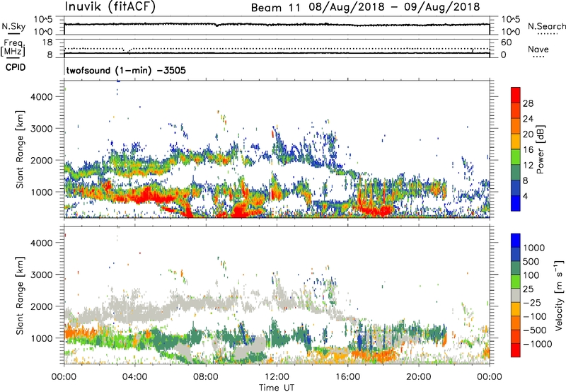Image resolution: width=566 pixels, height=392 pixels.
Task: Click the gray segment of the velocity colorbar
Action: coord(516,295)
